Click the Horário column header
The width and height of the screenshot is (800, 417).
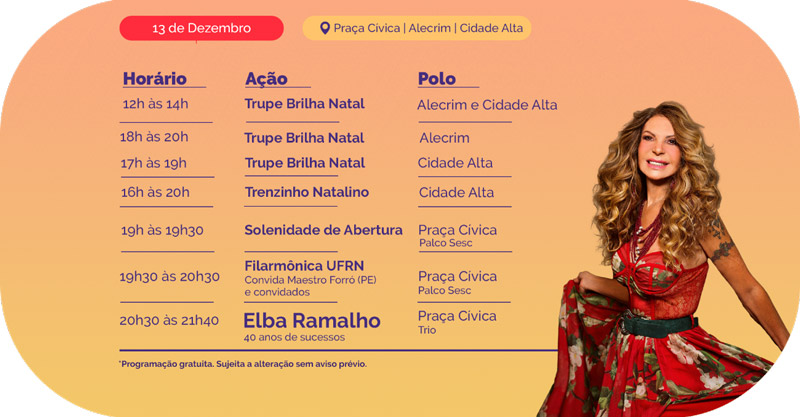(x=155, y=79)
